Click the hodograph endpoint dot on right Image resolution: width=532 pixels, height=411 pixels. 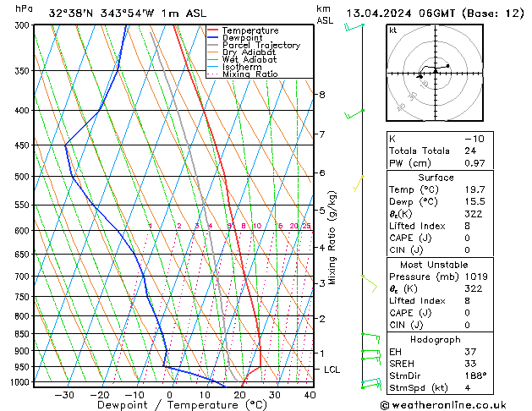(448, 66)
